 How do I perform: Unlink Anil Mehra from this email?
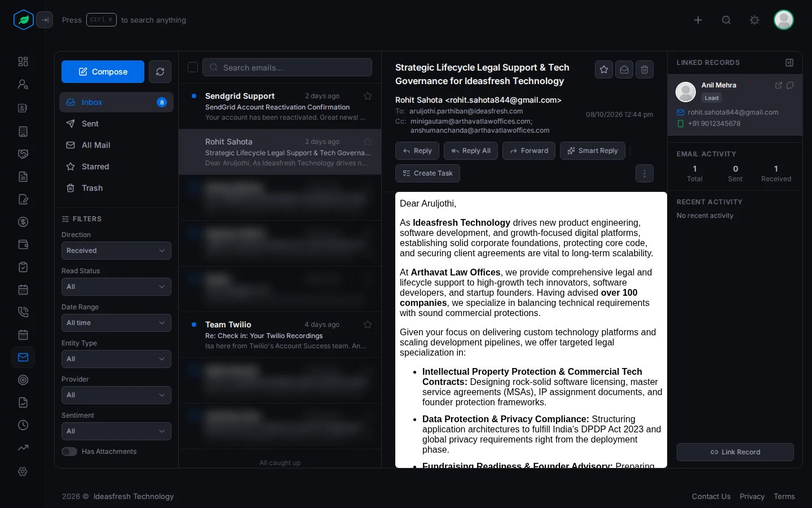(790, 85)
